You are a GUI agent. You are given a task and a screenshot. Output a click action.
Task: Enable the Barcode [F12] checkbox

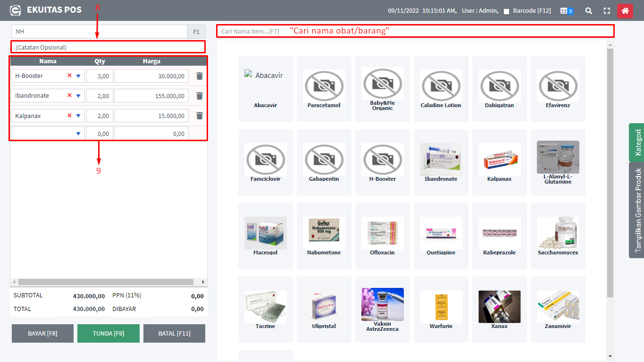(506, 11)
